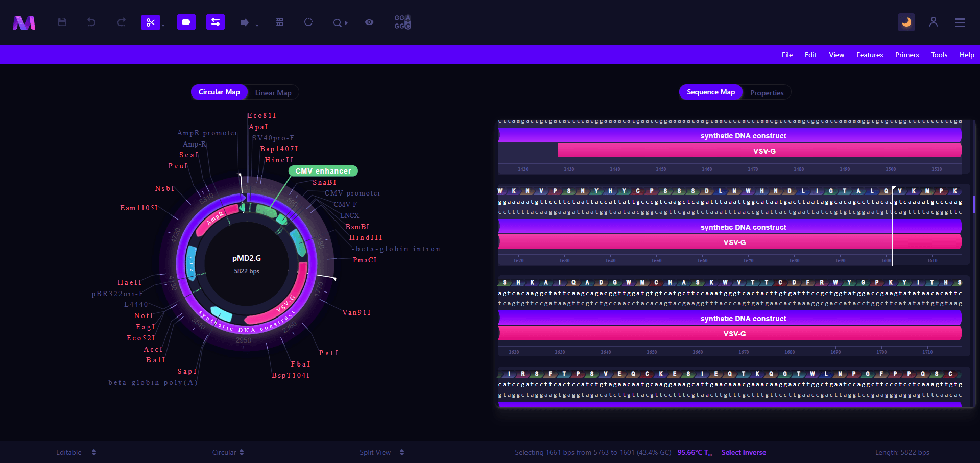Screen dimensions: 980x463
Task: Click the GGA/GGC sequence case icon
Action: (x=402, y=22)
